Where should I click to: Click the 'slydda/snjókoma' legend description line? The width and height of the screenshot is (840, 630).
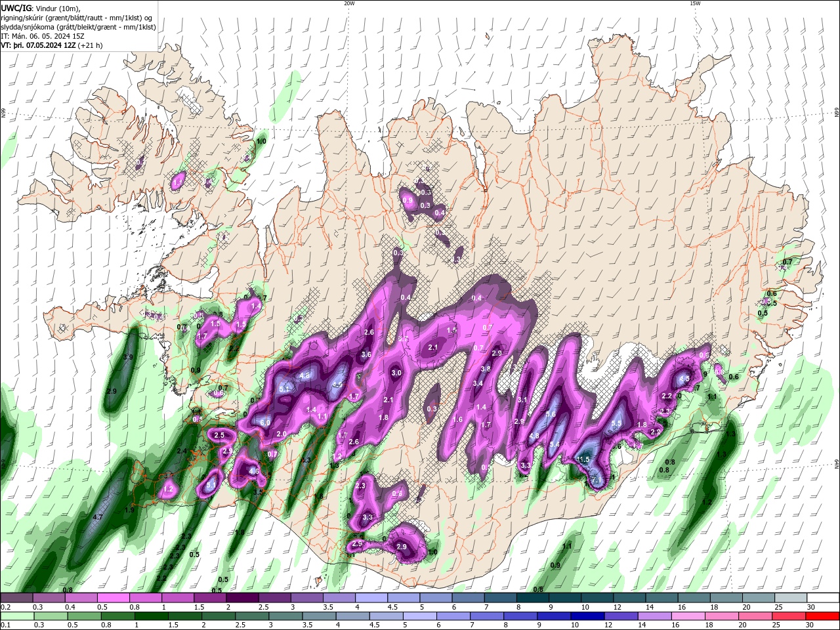(78, 27)
